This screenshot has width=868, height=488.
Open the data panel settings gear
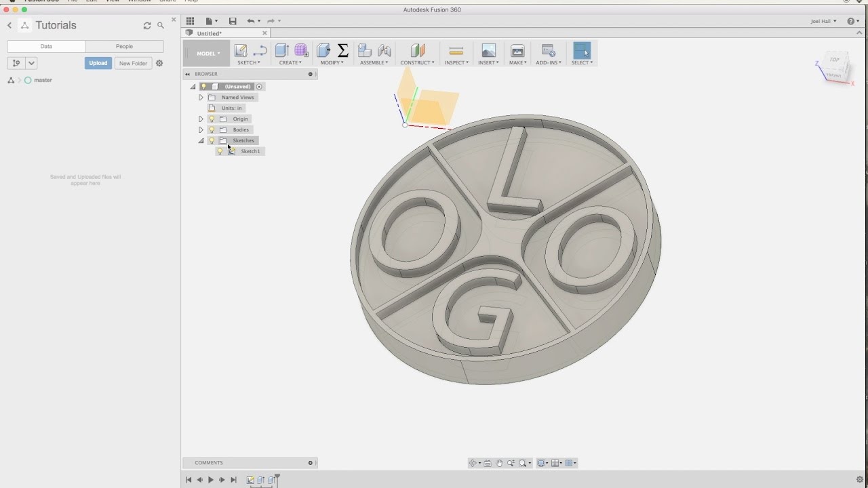point(159,63)
